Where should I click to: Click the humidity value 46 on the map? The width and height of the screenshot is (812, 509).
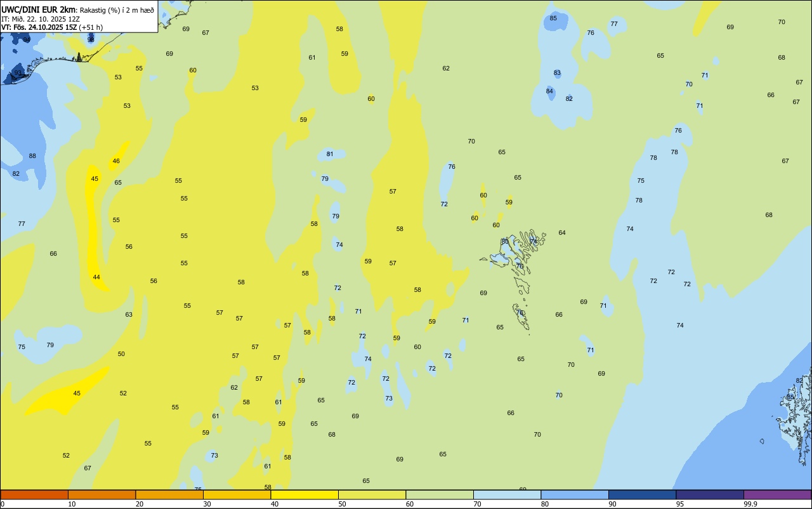116,161
